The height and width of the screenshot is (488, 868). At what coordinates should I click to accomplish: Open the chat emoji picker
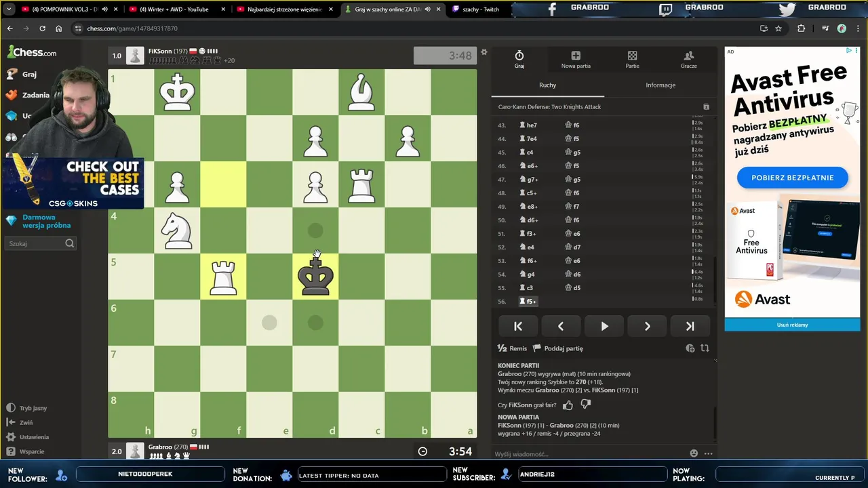coord(694,453)
